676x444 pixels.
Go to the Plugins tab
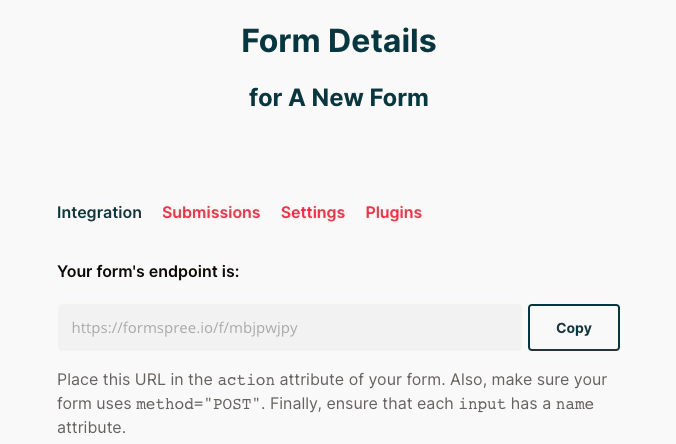tap(394, 212)
